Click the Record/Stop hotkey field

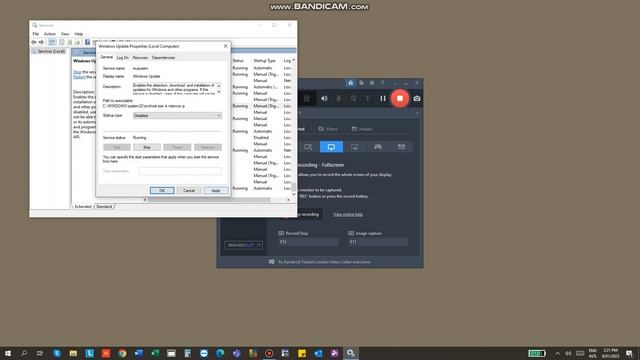pyautogui.click(x=308, y=242)
